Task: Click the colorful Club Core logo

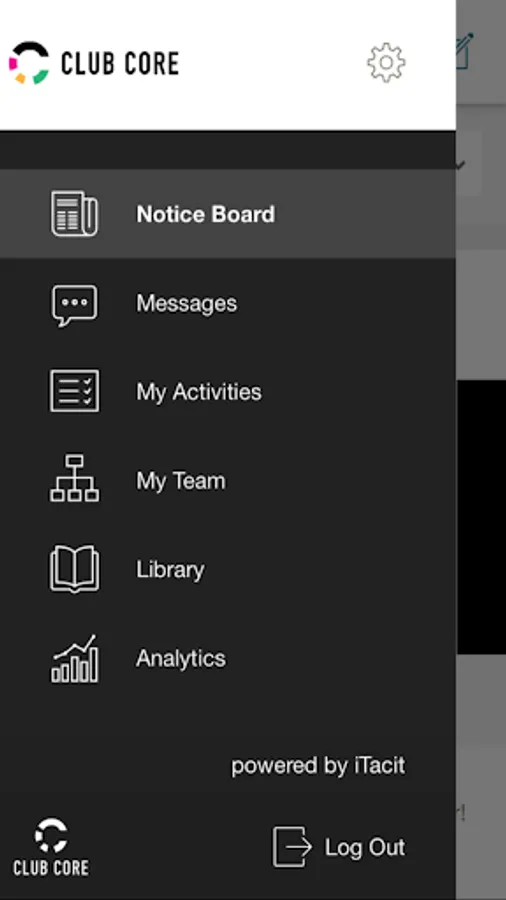Action: point(94,63)
